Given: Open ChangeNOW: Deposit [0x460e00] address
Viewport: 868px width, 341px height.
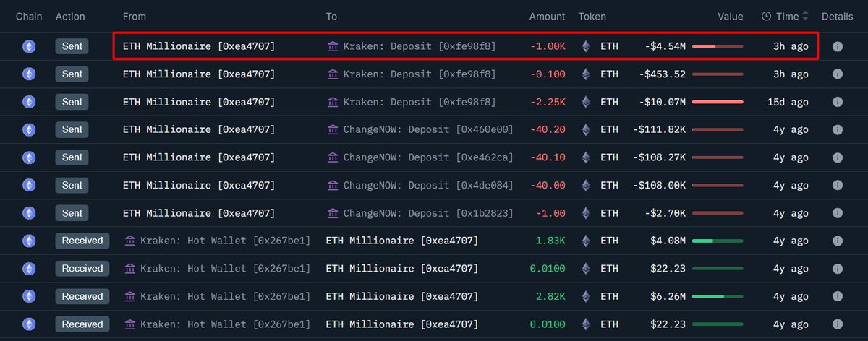Looking at the screenshot, I should point(428,130).
